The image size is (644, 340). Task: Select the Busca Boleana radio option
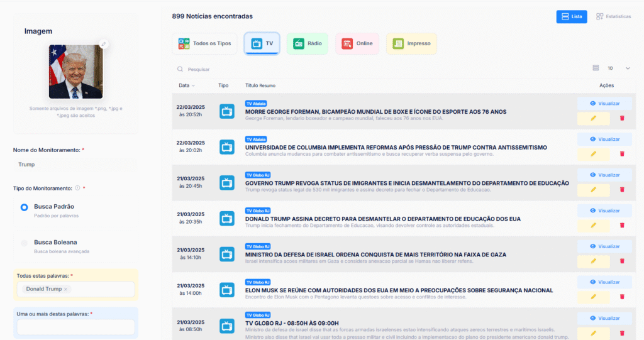click(x=25, y=243)
